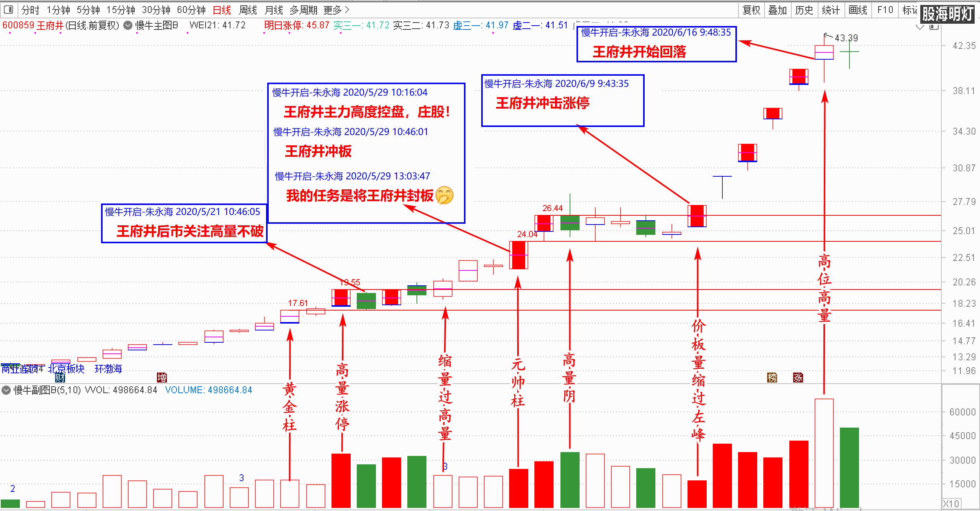980x511 pixels.
Task: Select the 日线 daily chart tab
Action: (x=222, y=10)
